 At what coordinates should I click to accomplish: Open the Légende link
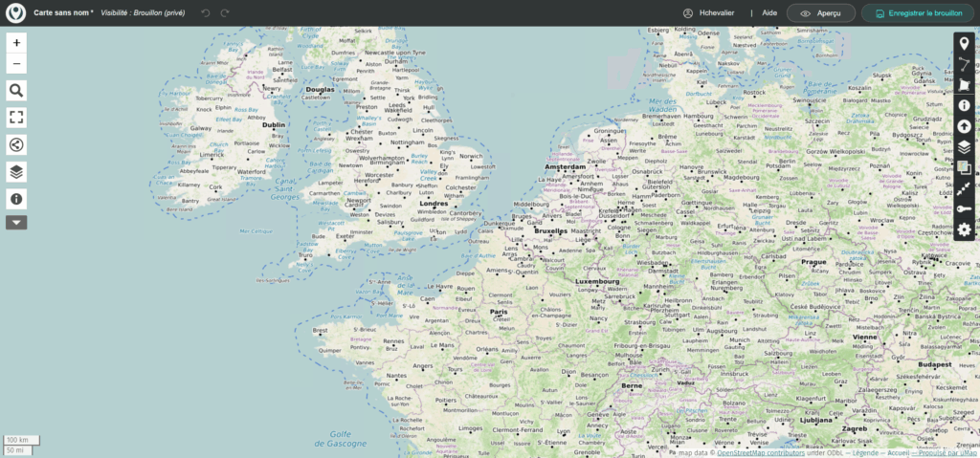pyautogui.click(x=866, y=452)
